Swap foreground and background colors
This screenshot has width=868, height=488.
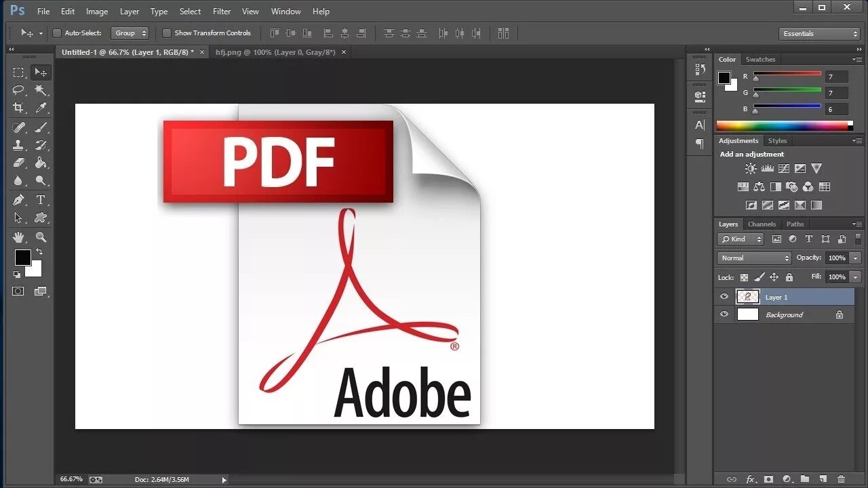pyautogui.click(x=39, y=252)
